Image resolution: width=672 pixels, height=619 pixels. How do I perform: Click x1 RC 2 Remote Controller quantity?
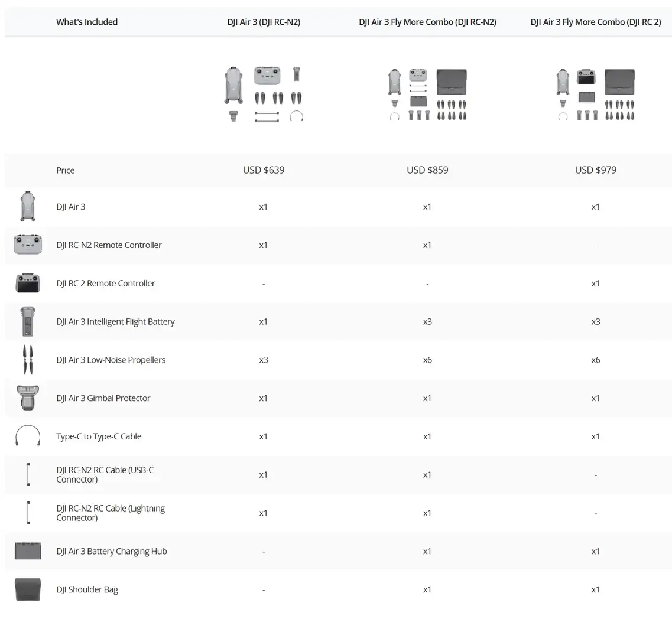596,283
